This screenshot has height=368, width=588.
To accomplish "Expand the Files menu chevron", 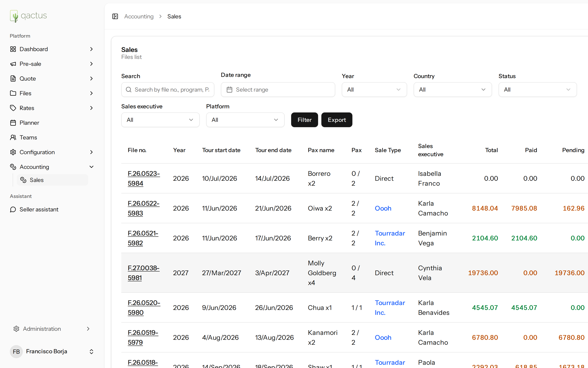I will coord(91,93).
